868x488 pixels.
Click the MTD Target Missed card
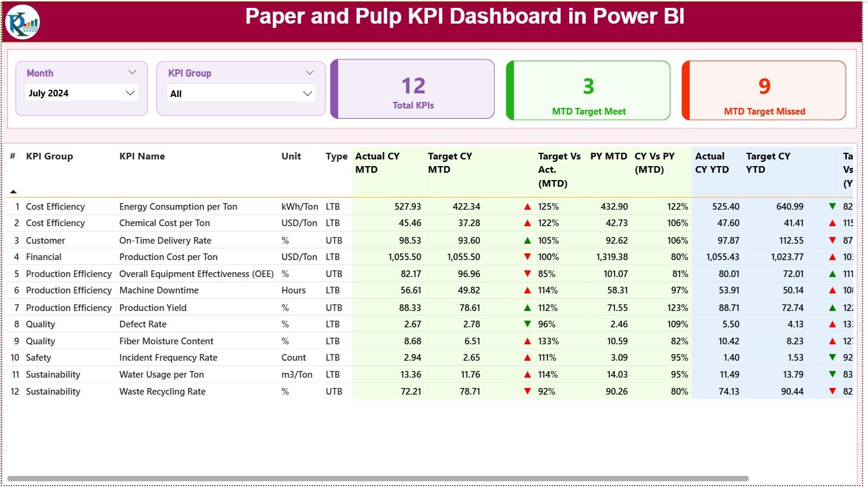click(763, 90)
